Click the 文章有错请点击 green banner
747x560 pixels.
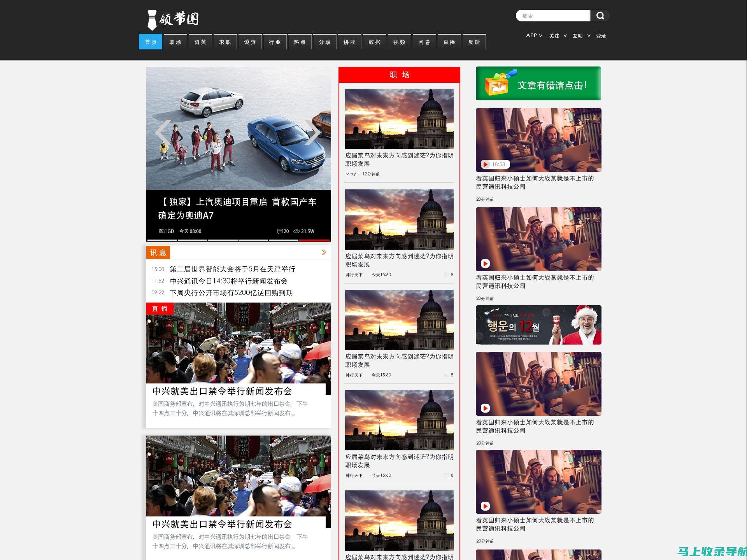click(x=538, y=83)
